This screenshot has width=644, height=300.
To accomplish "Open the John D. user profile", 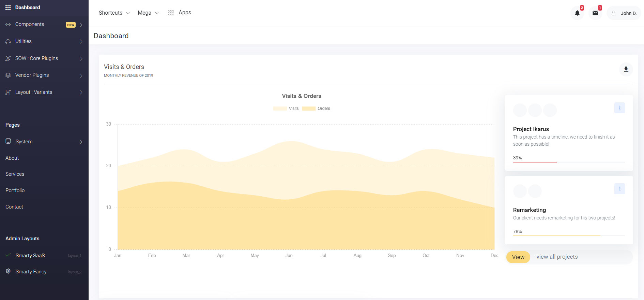I will (624, 13).
